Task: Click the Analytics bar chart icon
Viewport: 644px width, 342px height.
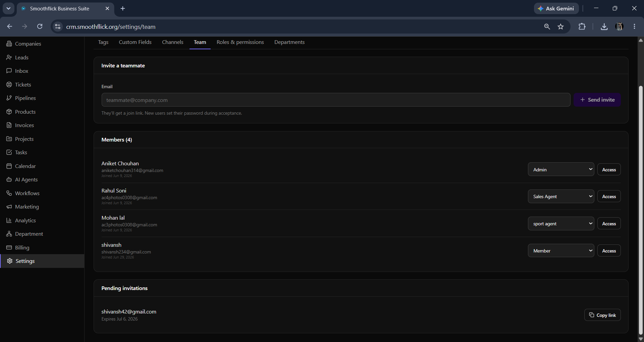Action: click(9, 220)
